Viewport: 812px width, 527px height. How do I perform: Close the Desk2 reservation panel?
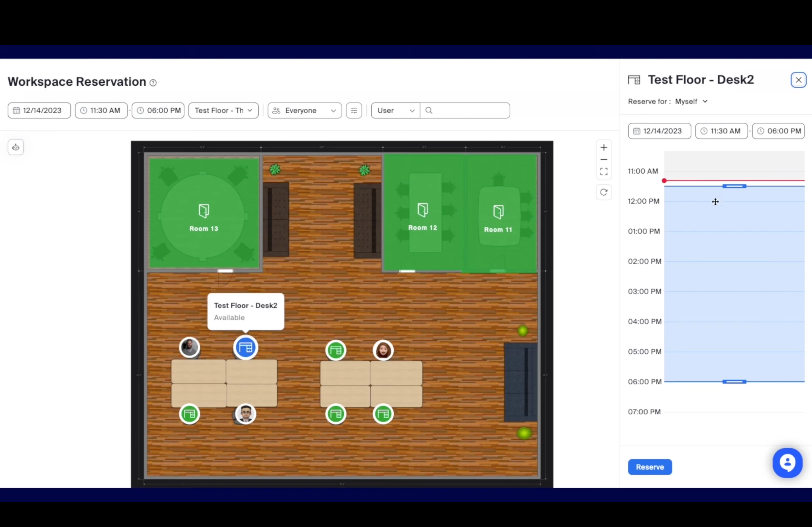pyautogui.click(x=798, y=80)
